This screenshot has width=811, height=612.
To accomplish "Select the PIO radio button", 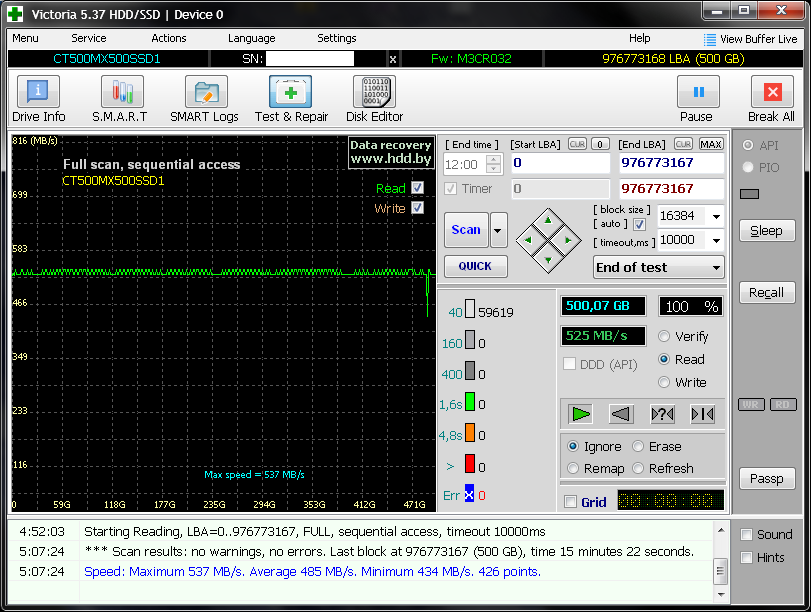I will (x=747, y=167).
